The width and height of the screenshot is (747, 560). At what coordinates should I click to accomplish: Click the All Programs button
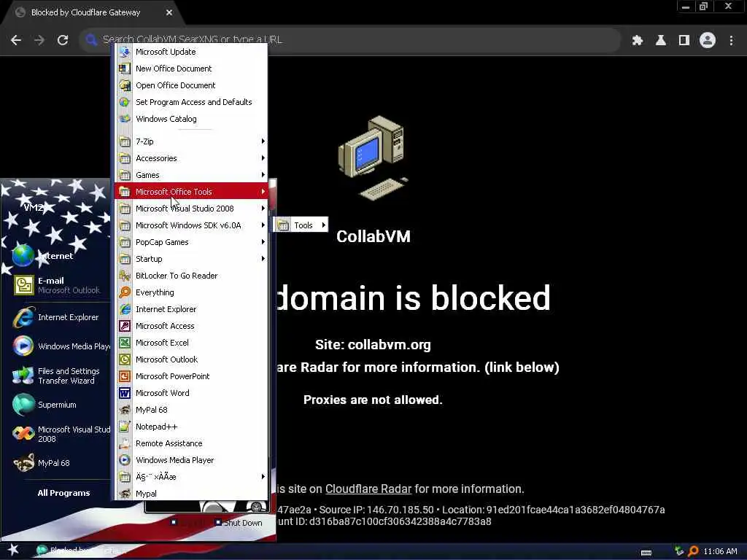pos(63,493)
